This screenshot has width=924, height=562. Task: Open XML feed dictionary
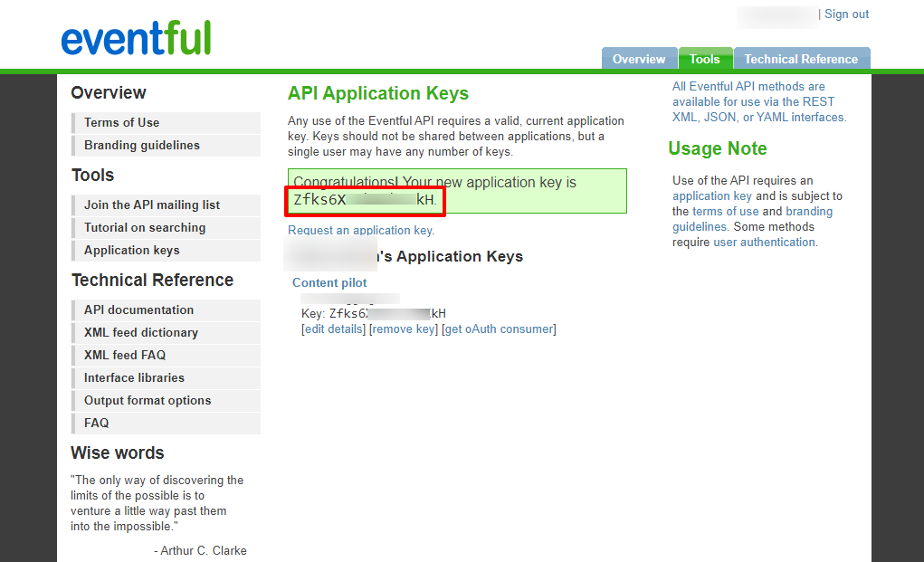tap(167, 333)
